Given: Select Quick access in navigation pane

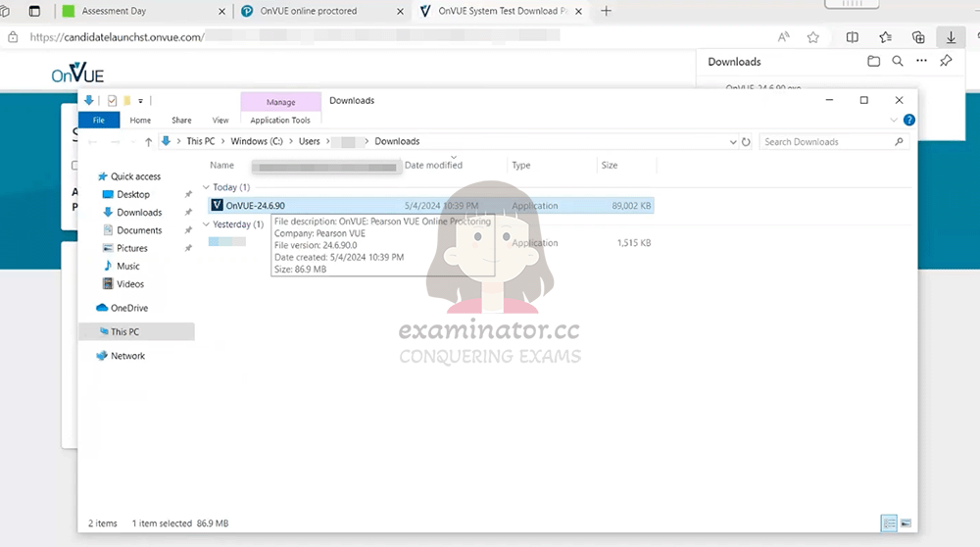Looking at the screenshot, I should click(x=135, y=176).
